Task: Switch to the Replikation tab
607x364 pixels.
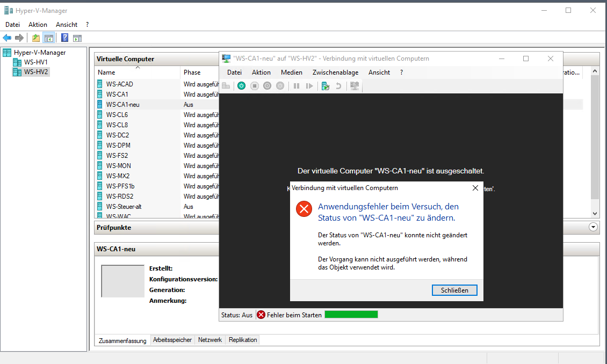Action: (x=243, y=340)
